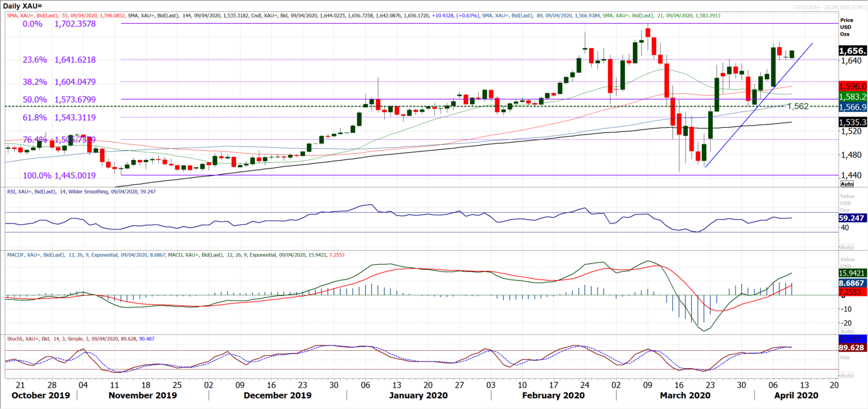Click the 100.0% 1,445.0019 Fibonacci level
The image size is (868, 409).
click(x=58, y=176)
